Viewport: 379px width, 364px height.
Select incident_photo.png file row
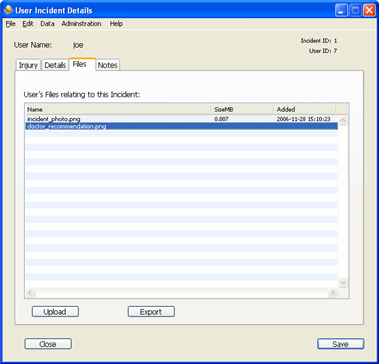[181, 119]
